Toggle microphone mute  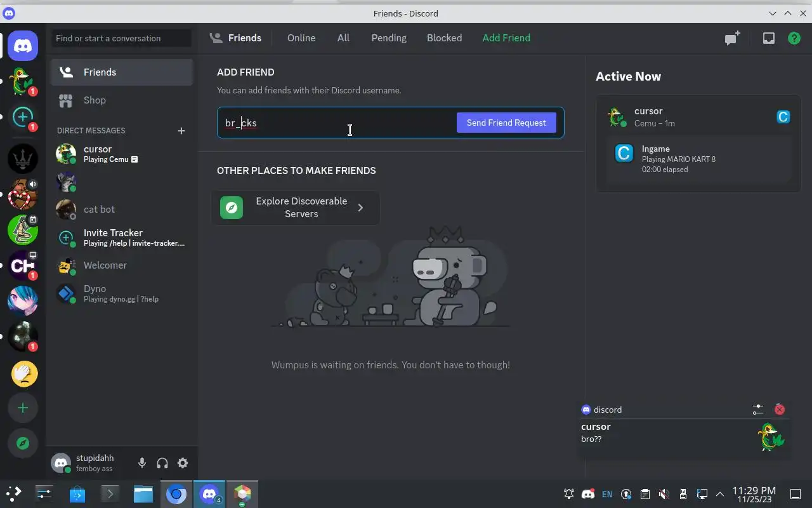[142, 463]
